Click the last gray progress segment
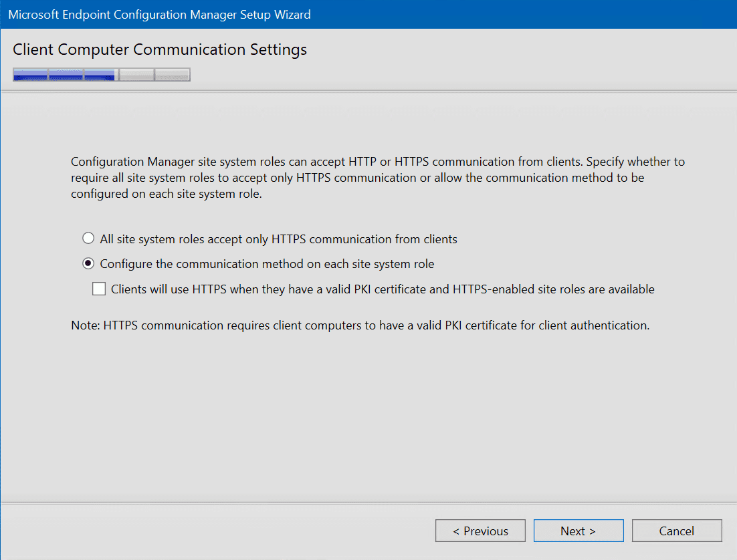 [x=172, y=74]
